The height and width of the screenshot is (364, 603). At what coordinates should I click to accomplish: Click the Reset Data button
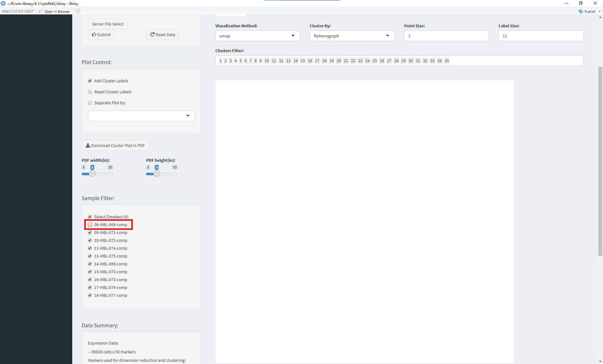coord(163,35)
